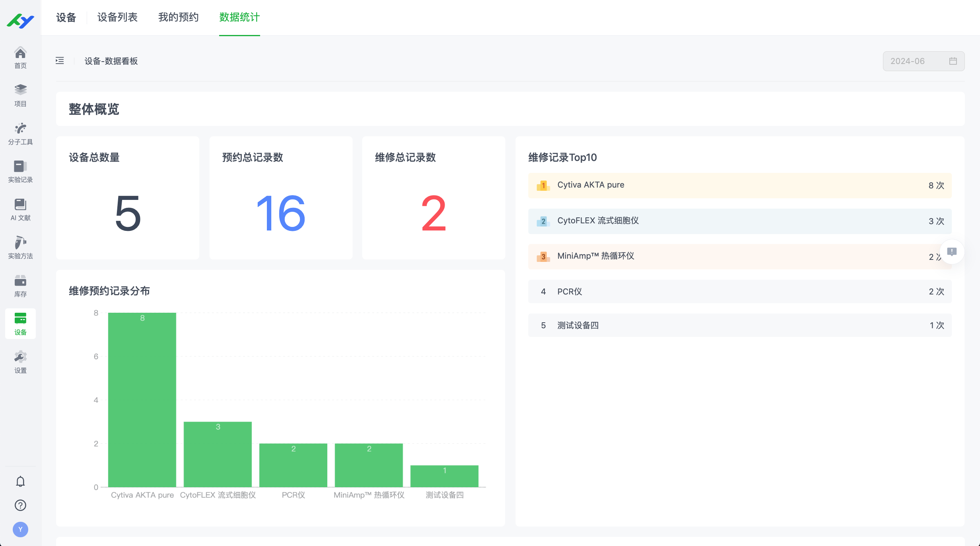This screenshot has height=546, width=980.
Task: Switch to the 我的预约 tab
Action: [178, 17]
